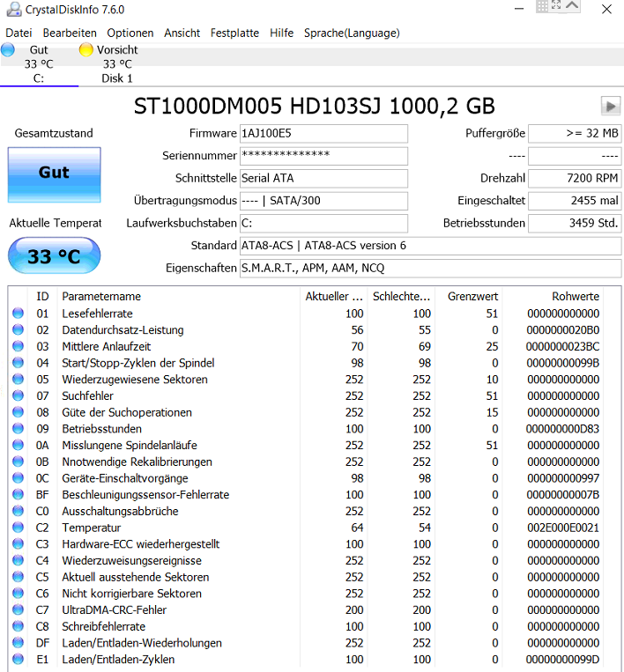Click status icon for Laden/Entladen-Wiederholungen
The width and height of the screenshot is (624, 672).
[18, 642]
